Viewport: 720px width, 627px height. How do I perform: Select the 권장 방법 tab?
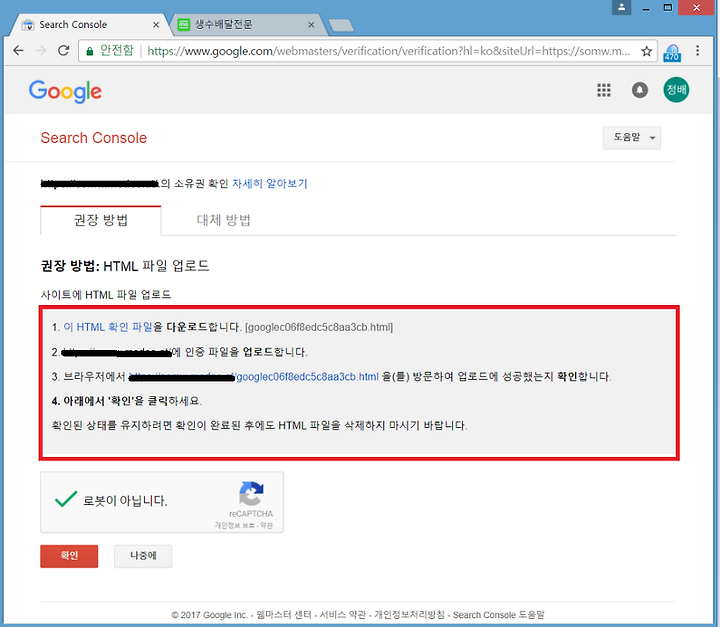pos(101,220)
